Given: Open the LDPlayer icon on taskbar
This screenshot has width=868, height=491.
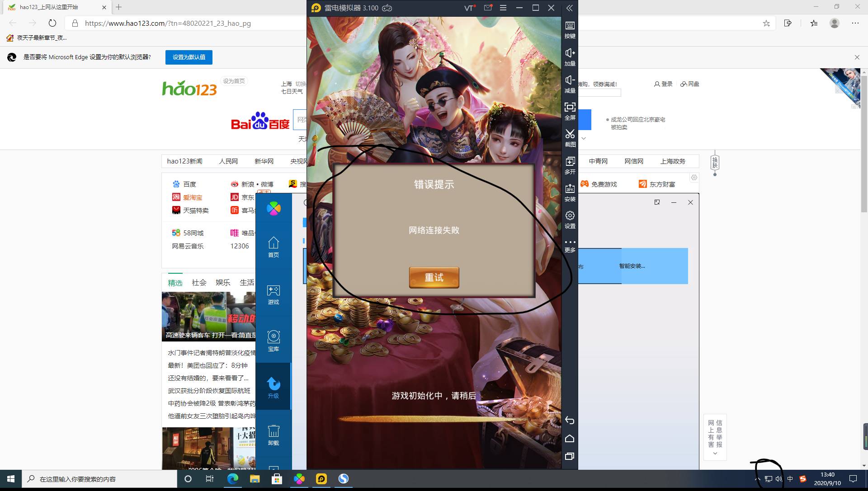Looking at the screenshot, I should pos(321,479).
